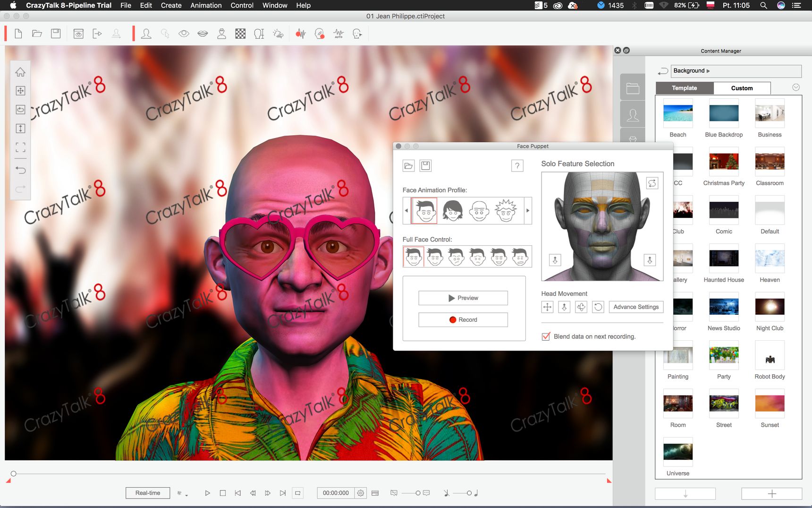Open Content Manager options circle dropdown
The width and height of the screenshot is (812, 508).
[x=796, y=87]
